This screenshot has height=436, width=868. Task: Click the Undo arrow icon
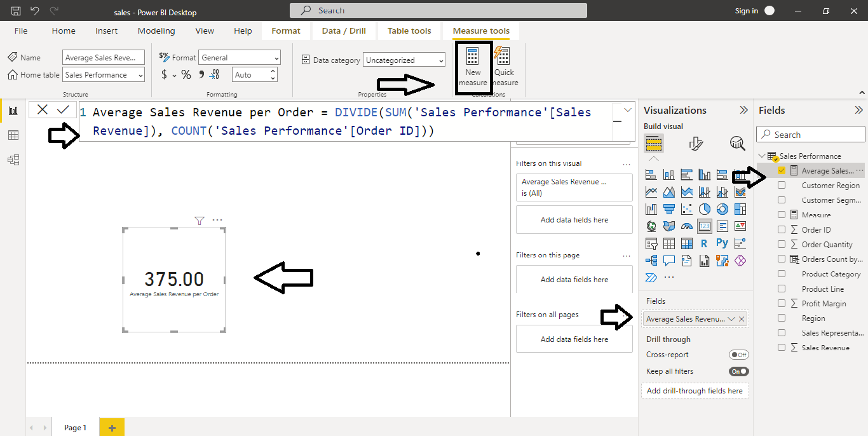point(35,11)
